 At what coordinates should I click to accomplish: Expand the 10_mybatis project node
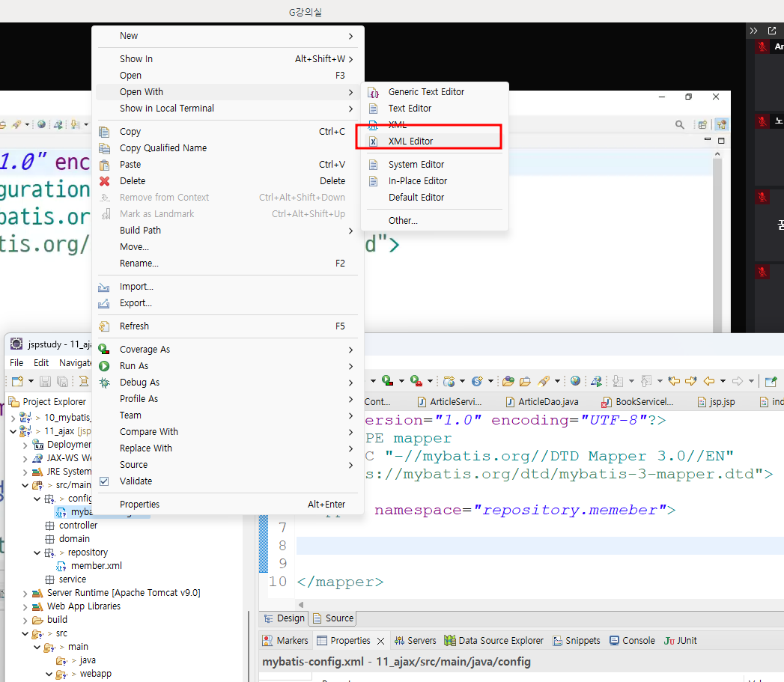pos(13,418)
